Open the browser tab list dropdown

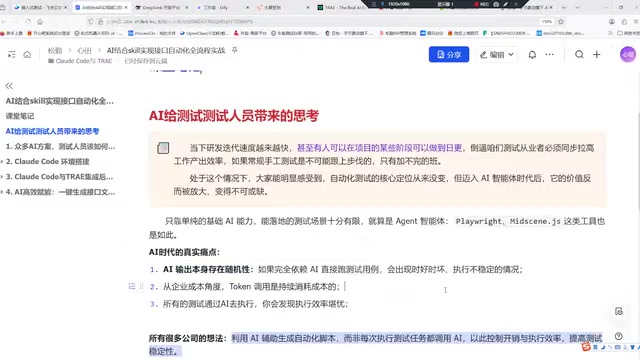577,7
